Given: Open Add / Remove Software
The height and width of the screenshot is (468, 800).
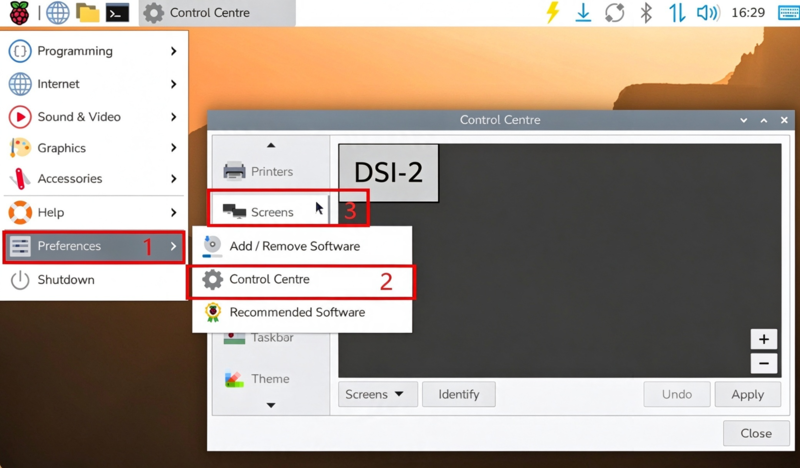Looking at the screenshot, I should coord(302,247).
